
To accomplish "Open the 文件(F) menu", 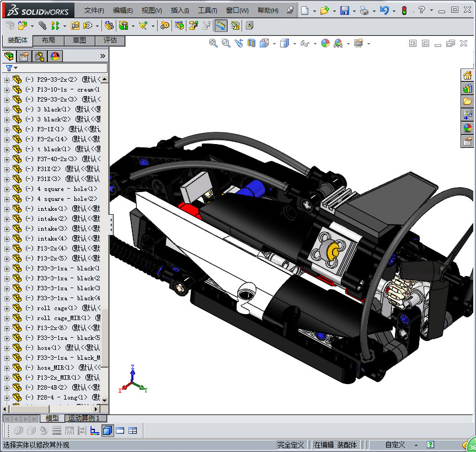I will point(94,10).
